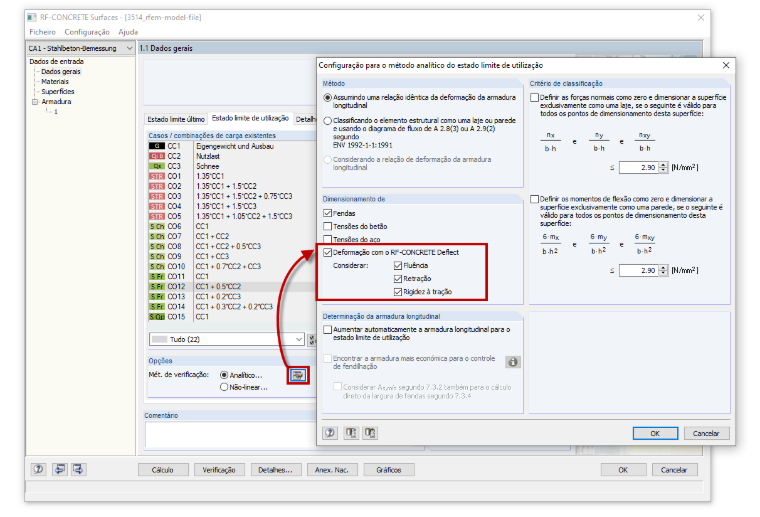Close the configuration dialog

[x=726, y=65]
